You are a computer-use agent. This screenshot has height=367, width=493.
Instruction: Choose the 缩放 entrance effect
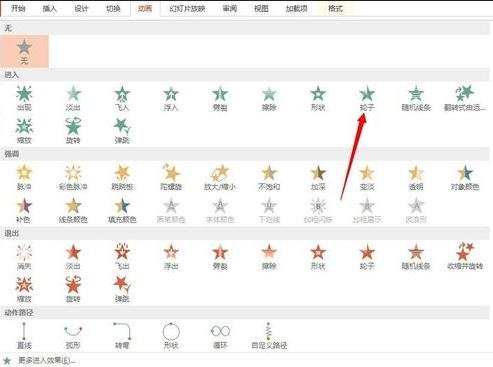(x=24, y=131)
